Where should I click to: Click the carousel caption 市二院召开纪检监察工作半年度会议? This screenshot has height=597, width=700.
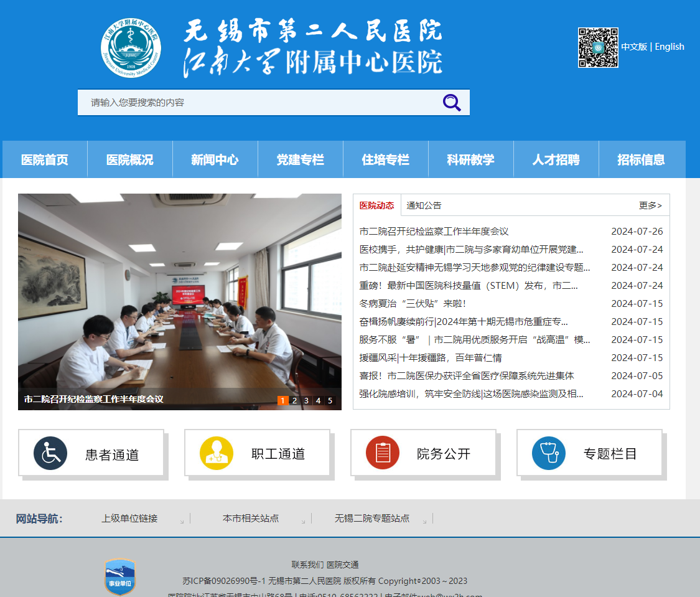point(94,399)
